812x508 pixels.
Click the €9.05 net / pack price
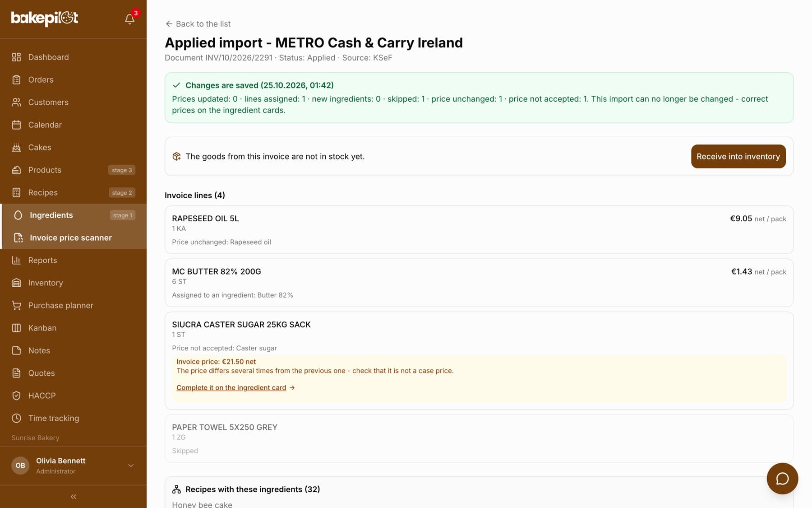(758, 219)
